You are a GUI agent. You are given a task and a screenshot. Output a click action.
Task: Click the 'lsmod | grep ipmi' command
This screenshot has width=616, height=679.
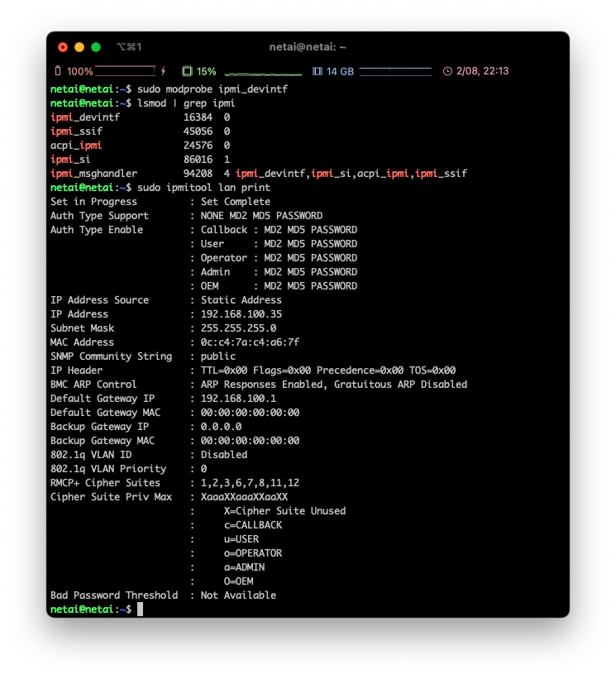tap(186, 103)
